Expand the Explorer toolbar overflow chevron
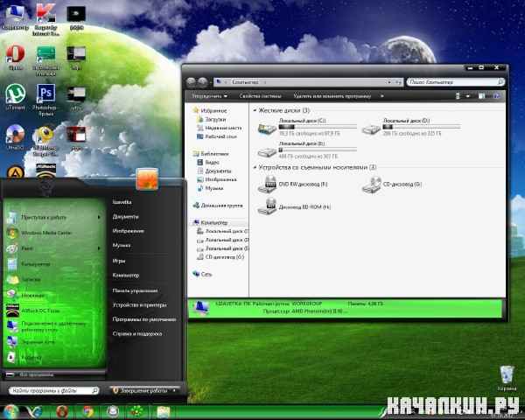This screenshot has width=525, height=420. click(382, 96)
